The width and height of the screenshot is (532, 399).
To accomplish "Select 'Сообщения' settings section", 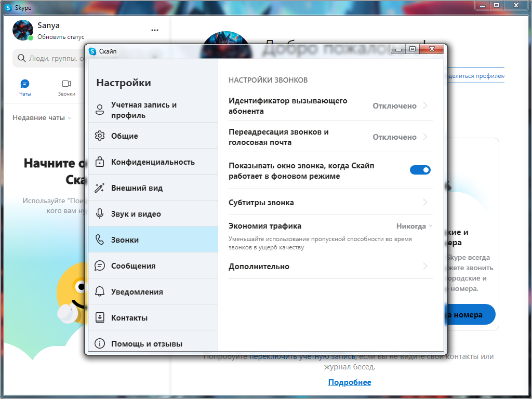I will tap(153, 265).
